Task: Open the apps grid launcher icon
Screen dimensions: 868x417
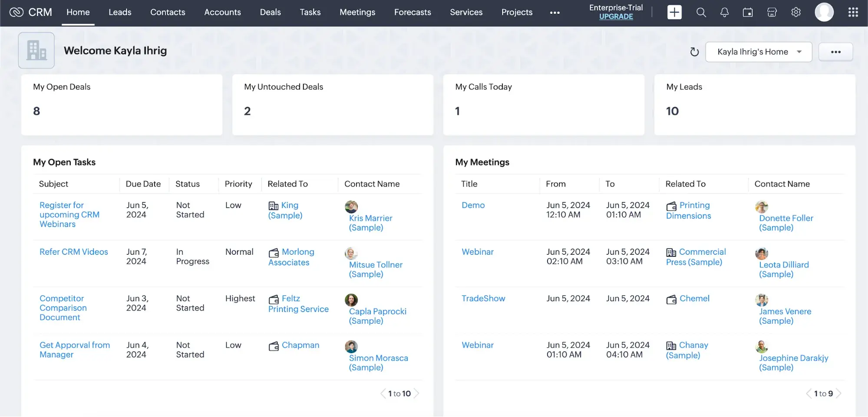Action: 853,13
